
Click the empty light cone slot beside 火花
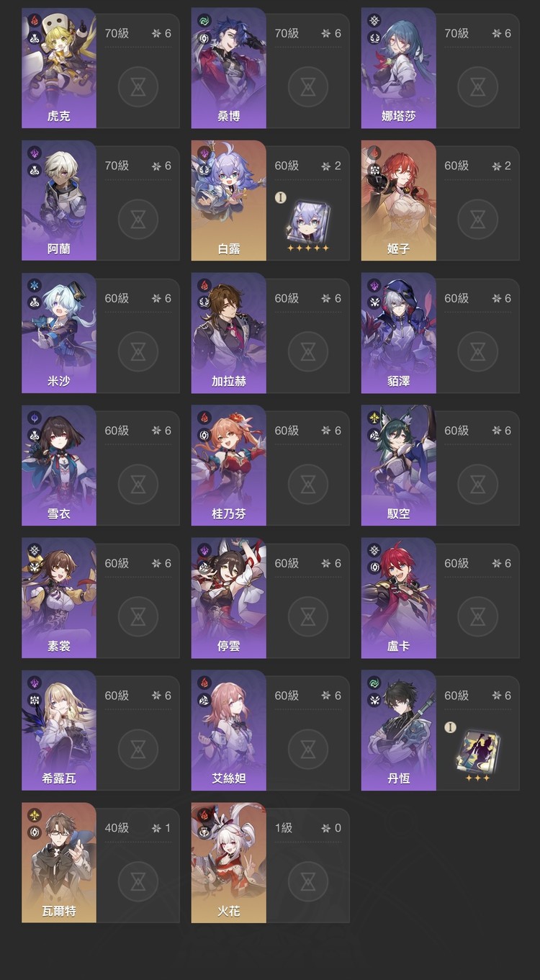307,881
